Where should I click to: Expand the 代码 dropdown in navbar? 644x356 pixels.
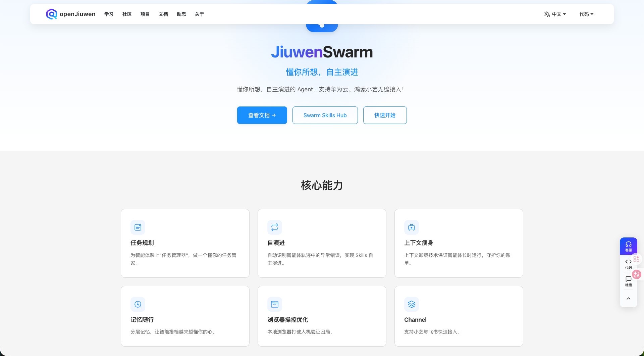(586, 14)
